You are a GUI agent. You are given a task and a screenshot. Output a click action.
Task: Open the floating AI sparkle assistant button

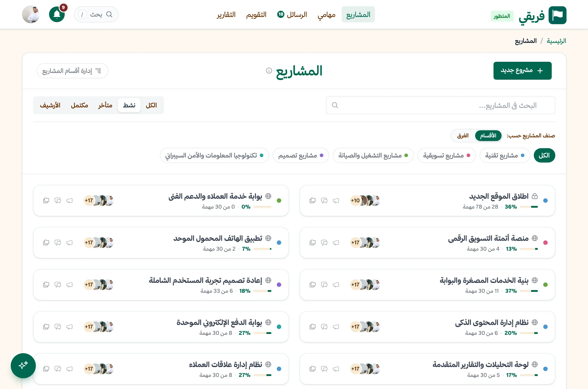point(23,365)
